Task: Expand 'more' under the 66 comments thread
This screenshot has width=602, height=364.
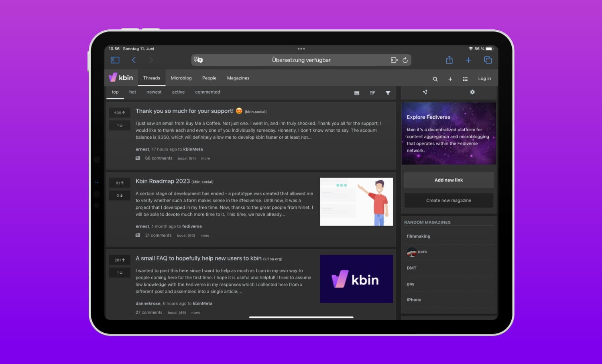Action: pos(205,158)
